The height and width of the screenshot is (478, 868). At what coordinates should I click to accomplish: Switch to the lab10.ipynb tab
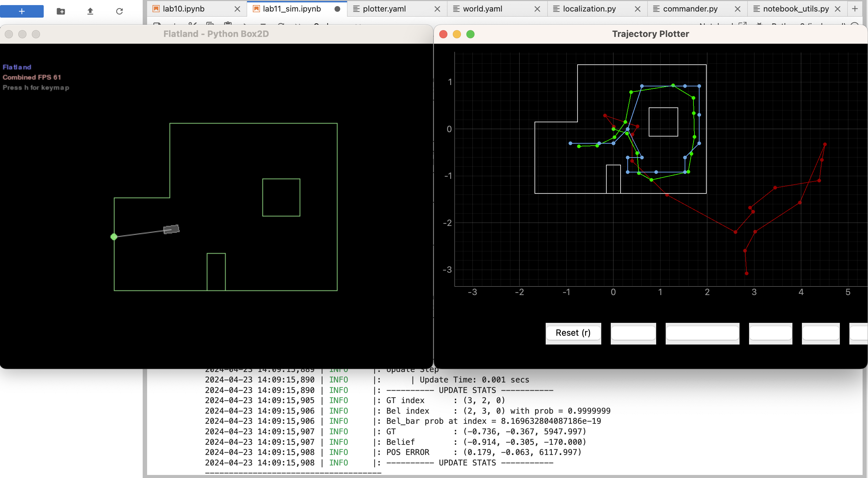(x=183, y=9)
